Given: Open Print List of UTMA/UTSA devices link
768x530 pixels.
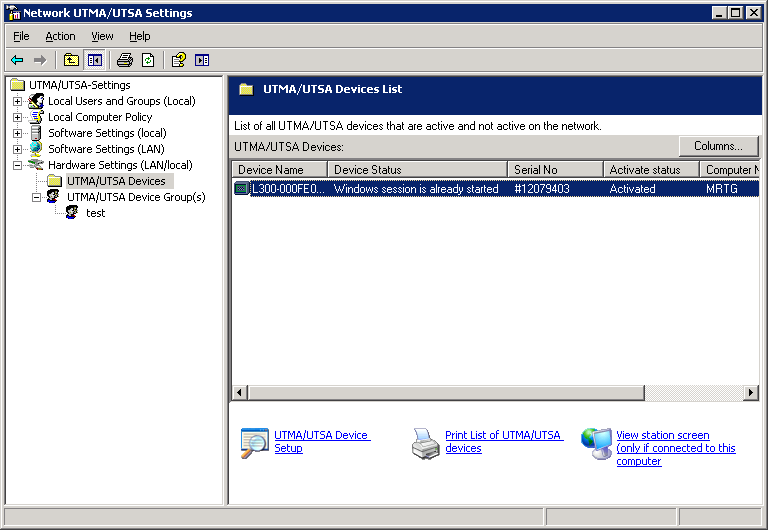Looking at the screenshot, I should (x=504, y=441).
